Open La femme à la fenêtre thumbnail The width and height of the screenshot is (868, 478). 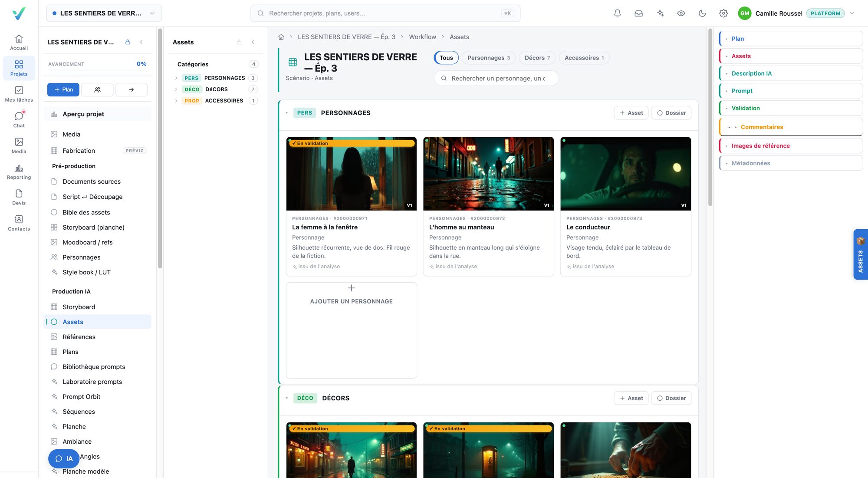pos(352,174)
